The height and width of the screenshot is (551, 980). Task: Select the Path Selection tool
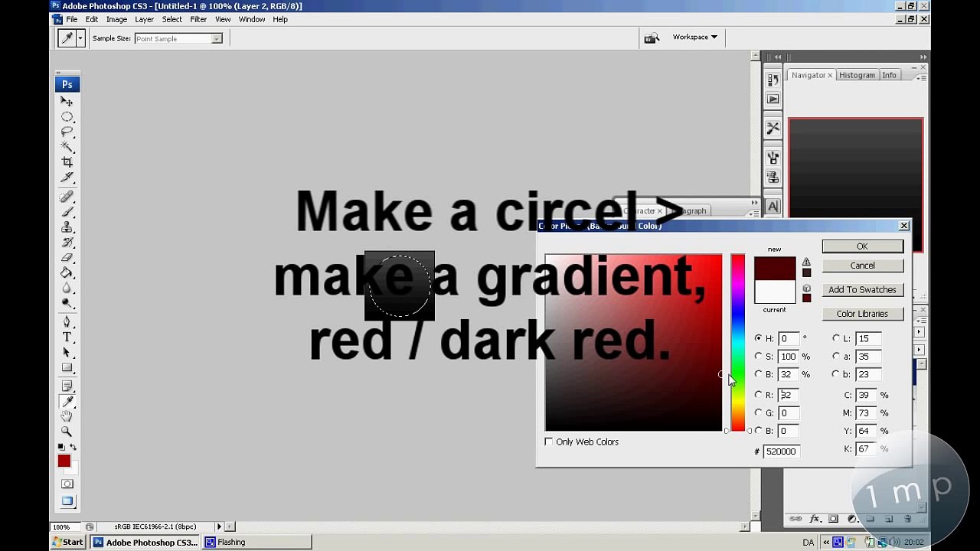pyautogui.click(x=67, y=353)
